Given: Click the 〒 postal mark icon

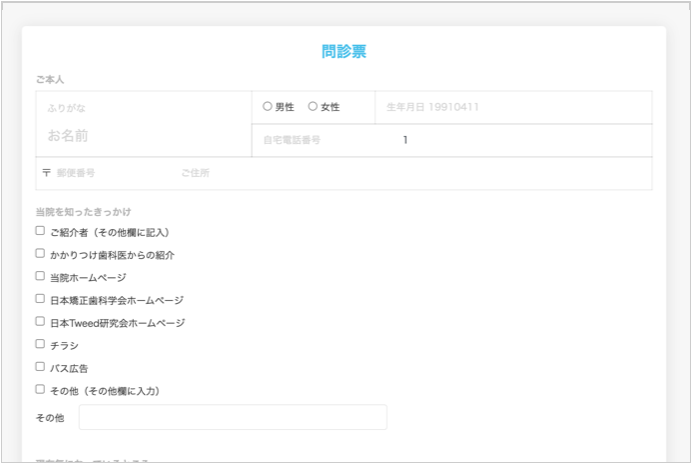Looking at the screenshot, I should pos(46,173).
